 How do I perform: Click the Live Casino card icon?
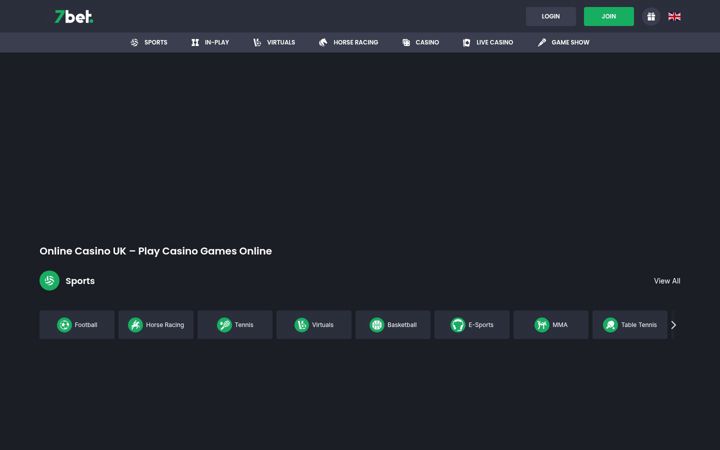(467, 42)
